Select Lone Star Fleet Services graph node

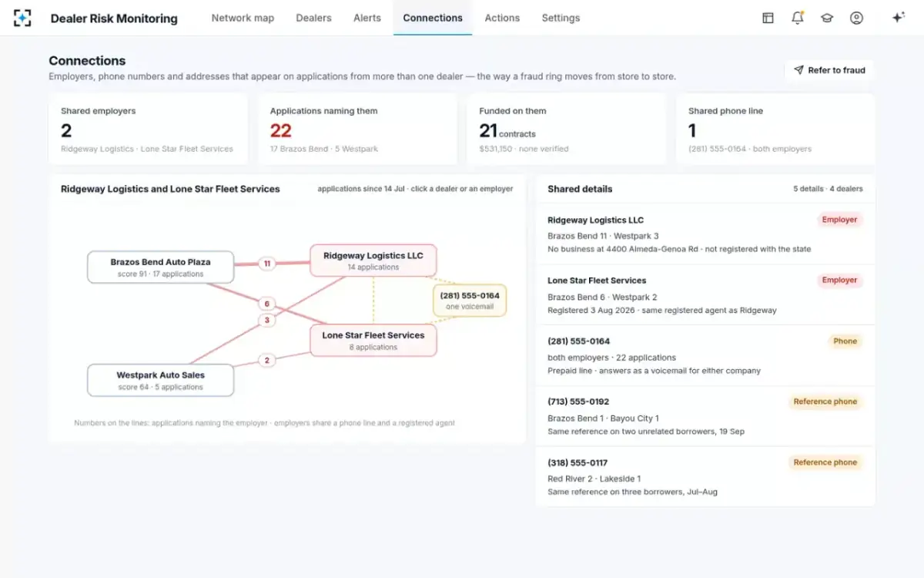373,341
